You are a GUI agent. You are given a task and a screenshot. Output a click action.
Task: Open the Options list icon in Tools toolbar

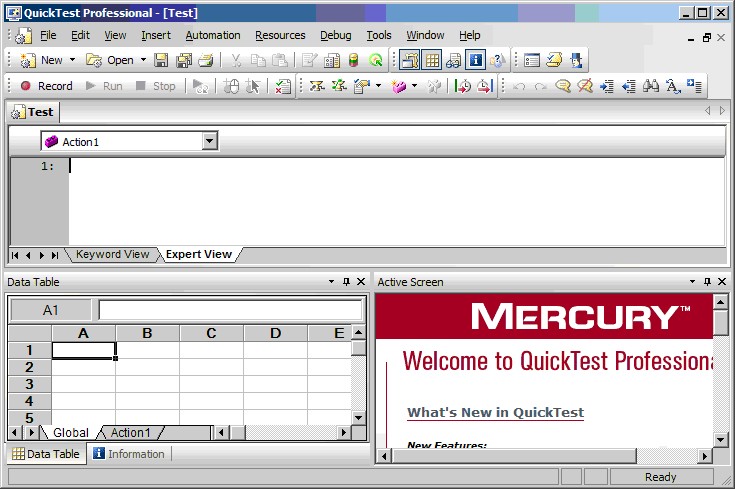(532, 60)
